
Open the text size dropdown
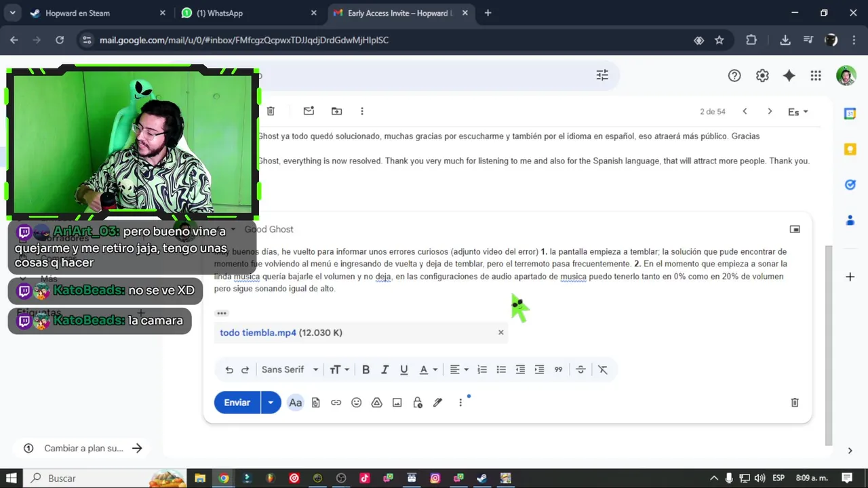coord(339,369)
